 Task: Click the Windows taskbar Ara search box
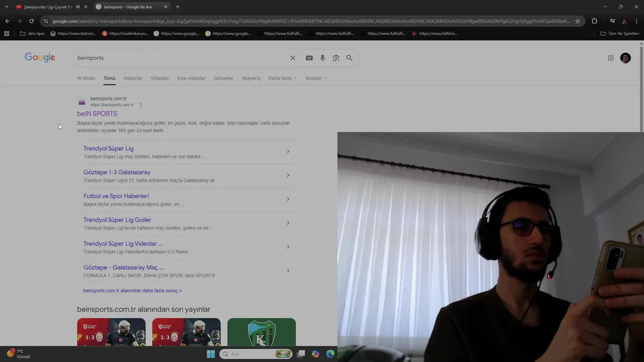(257, 354)
